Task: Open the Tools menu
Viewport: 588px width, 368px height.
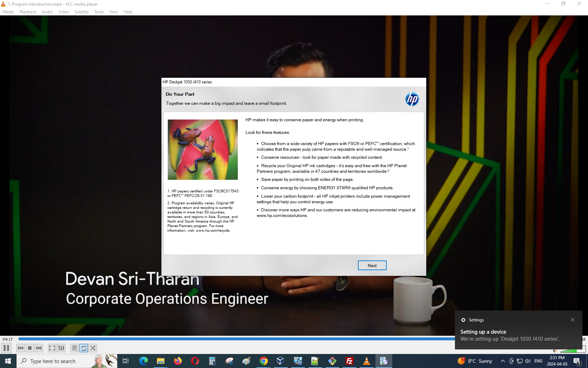Action: (x=99, y=12)
